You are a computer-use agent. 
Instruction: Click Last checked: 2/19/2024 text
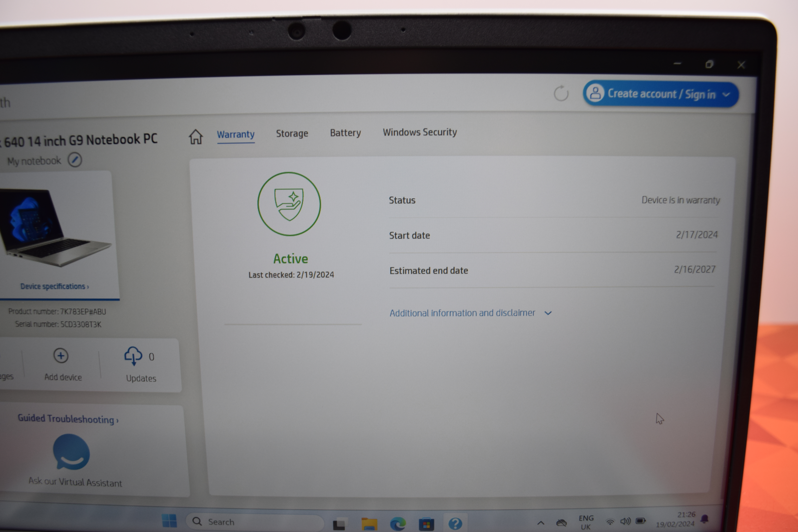tap(291, 275)
